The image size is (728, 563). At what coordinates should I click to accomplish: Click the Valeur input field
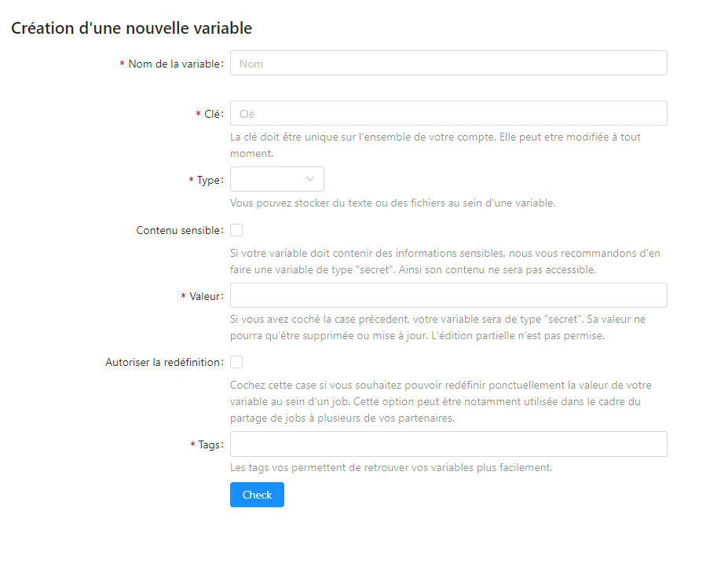point(448,295)
